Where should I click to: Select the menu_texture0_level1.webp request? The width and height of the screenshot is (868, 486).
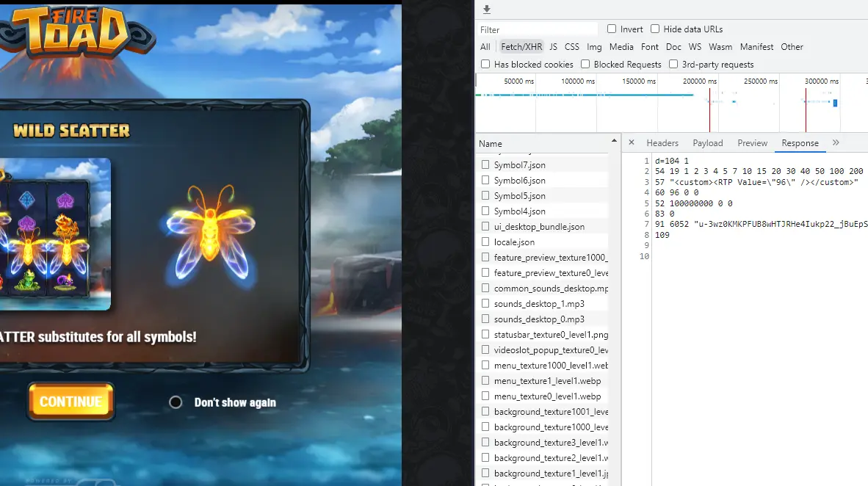coord(547,396)
